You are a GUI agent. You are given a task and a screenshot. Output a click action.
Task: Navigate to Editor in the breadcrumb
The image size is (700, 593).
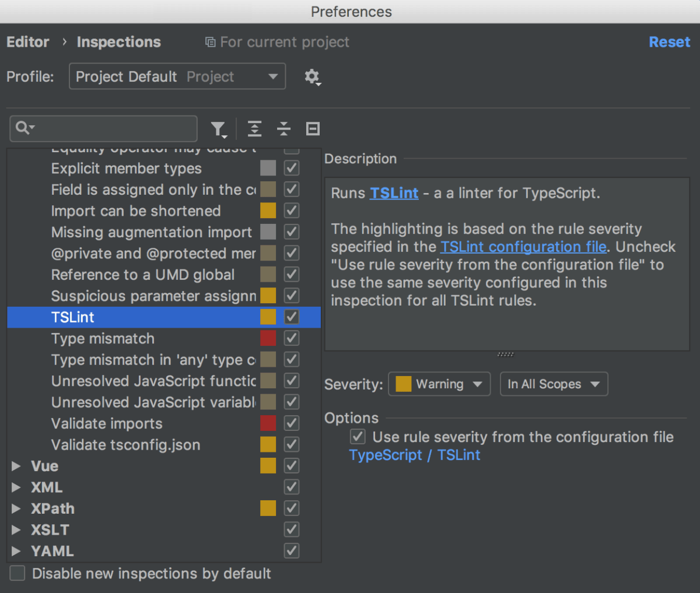point(27,41)
